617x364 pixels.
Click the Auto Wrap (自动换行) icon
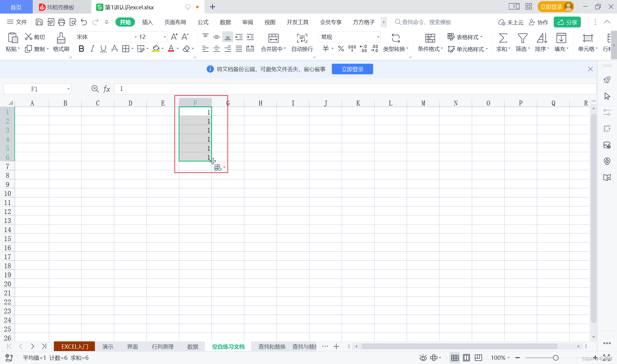[x=302, y=38]
